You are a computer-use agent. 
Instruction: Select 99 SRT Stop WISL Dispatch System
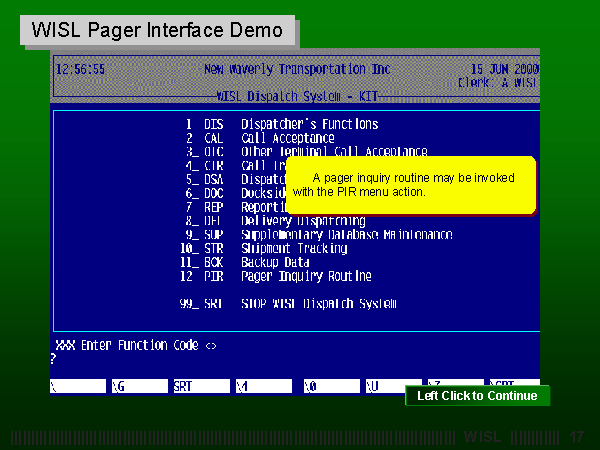[x=288, y=303]
